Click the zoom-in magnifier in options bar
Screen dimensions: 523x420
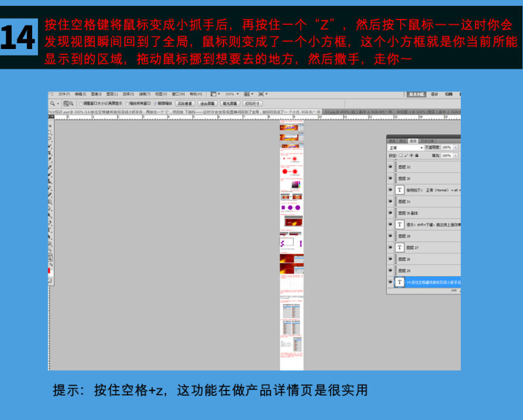click(67, 104)
